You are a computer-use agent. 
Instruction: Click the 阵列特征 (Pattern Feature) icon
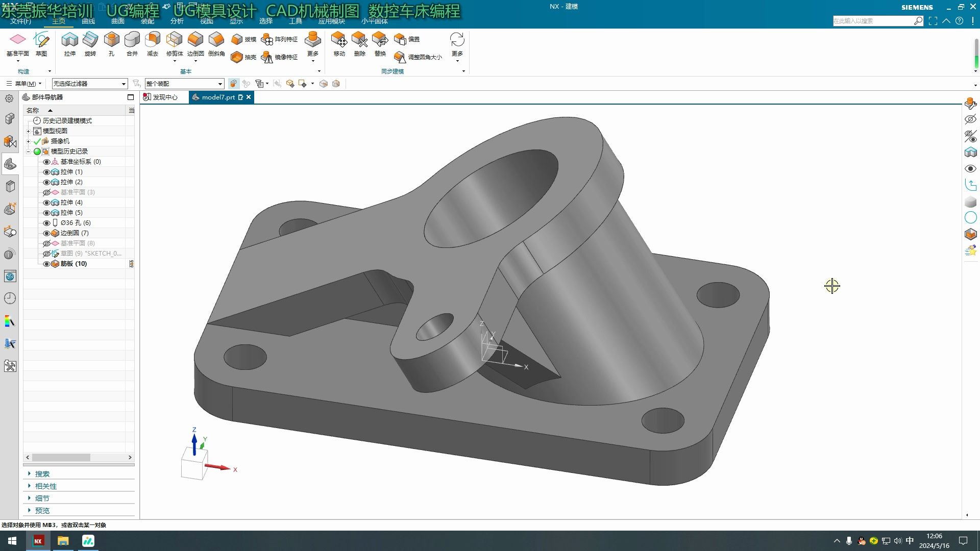[x=267, y=39]
